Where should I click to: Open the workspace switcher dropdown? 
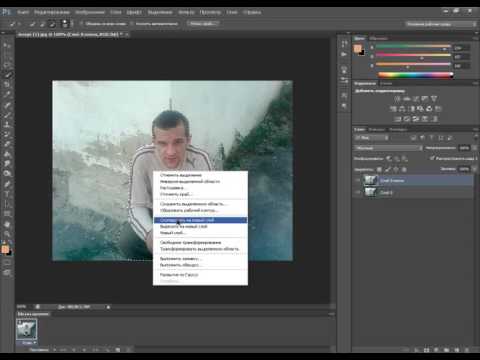441,24
